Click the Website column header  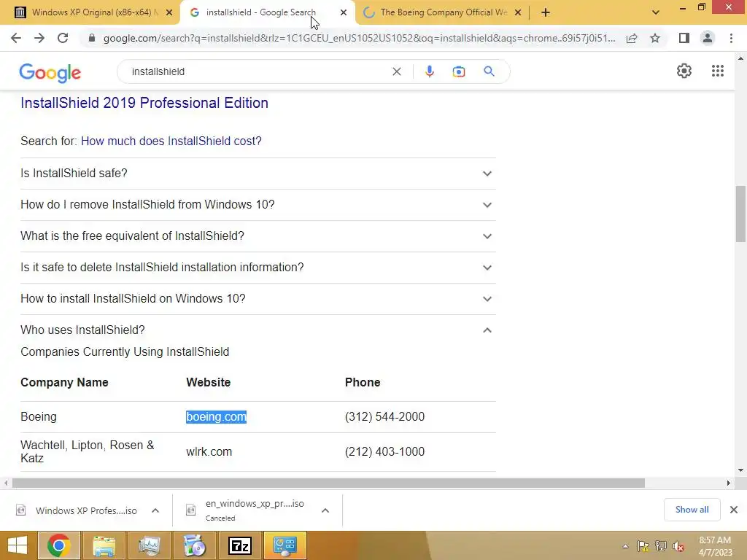[208, 382]
